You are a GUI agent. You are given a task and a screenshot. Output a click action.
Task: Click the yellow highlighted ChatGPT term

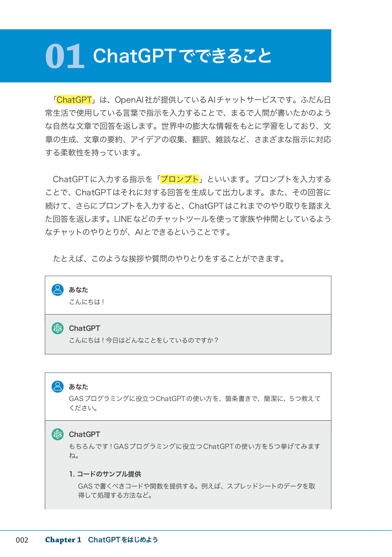74,100
